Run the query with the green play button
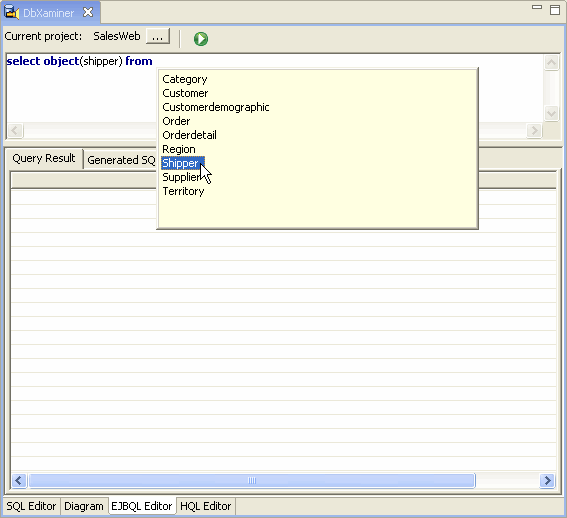The image size is (567, 518). click(201, 39)
